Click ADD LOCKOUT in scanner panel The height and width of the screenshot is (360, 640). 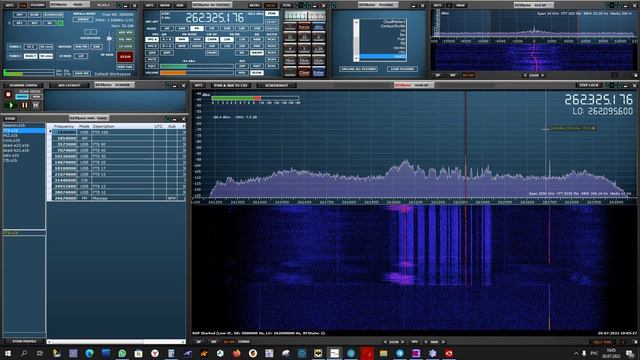(x=69, y=85)
